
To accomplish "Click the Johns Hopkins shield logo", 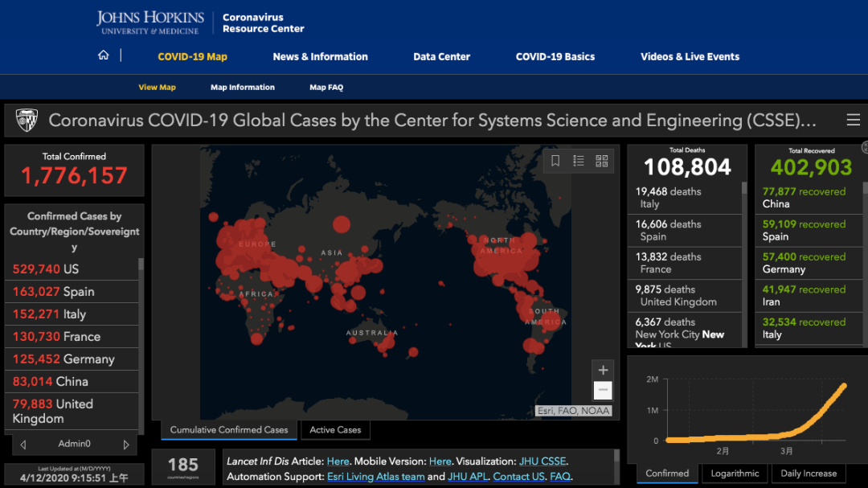I will tap(27, 121).
